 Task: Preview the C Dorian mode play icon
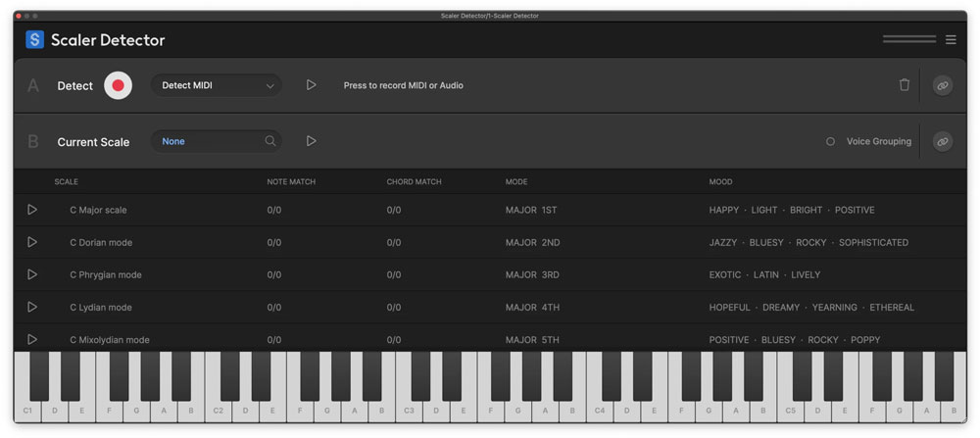click(x=32, y=242)
